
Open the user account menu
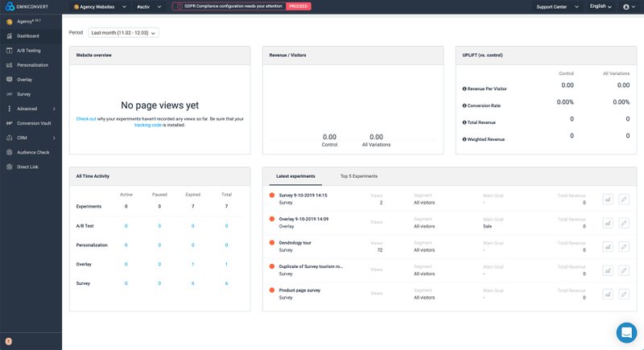[629, 6]
